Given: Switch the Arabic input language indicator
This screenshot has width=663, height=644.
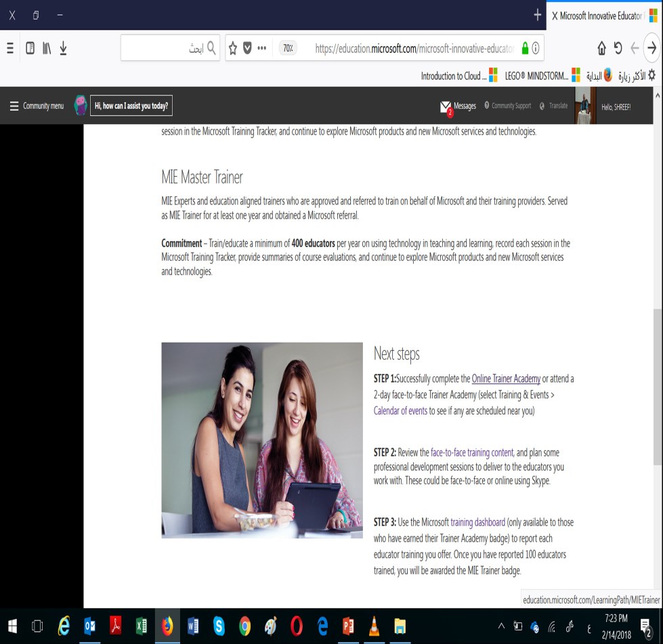Looking at the screenshot, I should tap(589, 629).
